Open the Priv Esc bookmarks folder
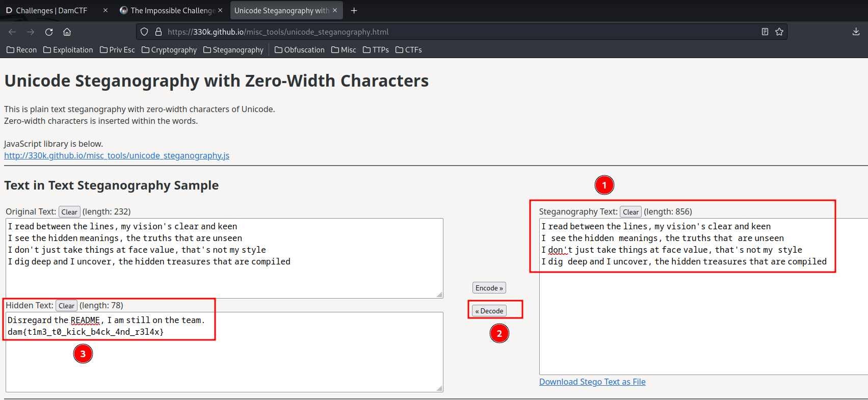The width and height of the screenshot is (868, 400). (x=118, y=50)
